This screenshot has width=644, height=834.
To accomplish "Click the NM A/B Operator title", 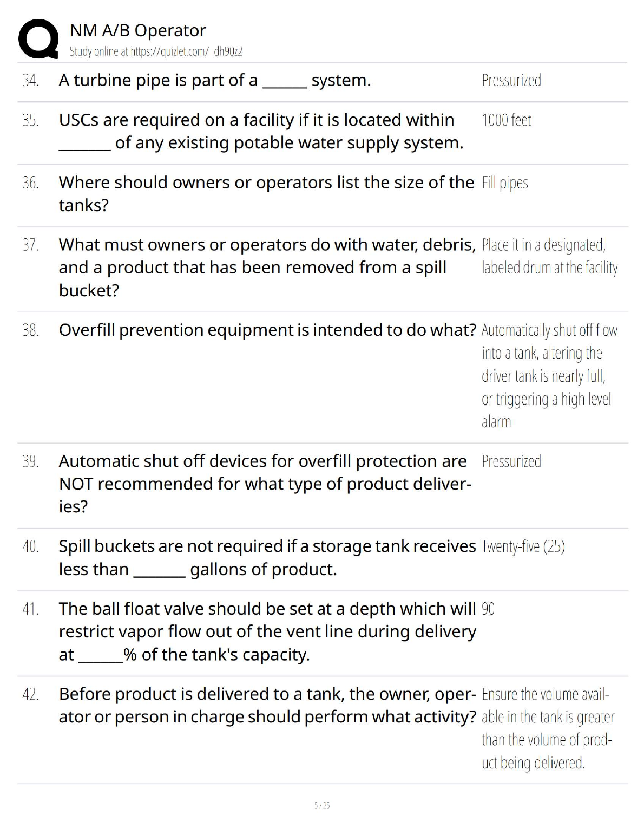I will click(138, 30).
